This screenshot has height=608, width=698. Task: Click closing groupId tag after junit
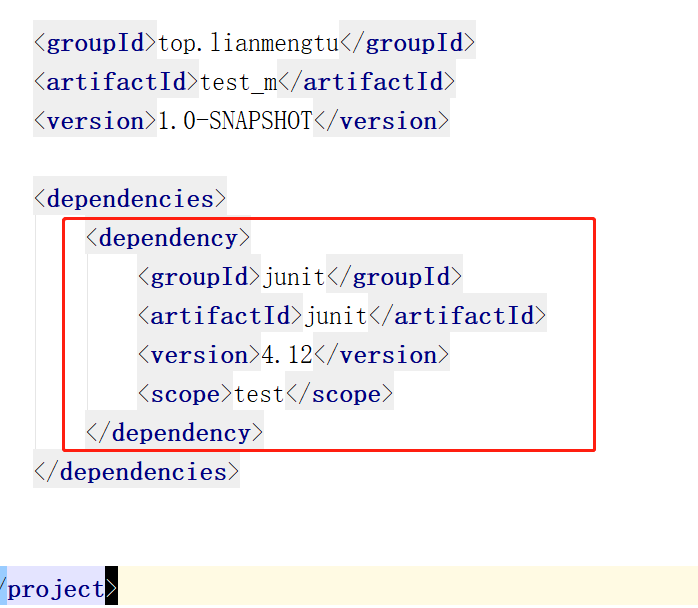click(394, 277)
